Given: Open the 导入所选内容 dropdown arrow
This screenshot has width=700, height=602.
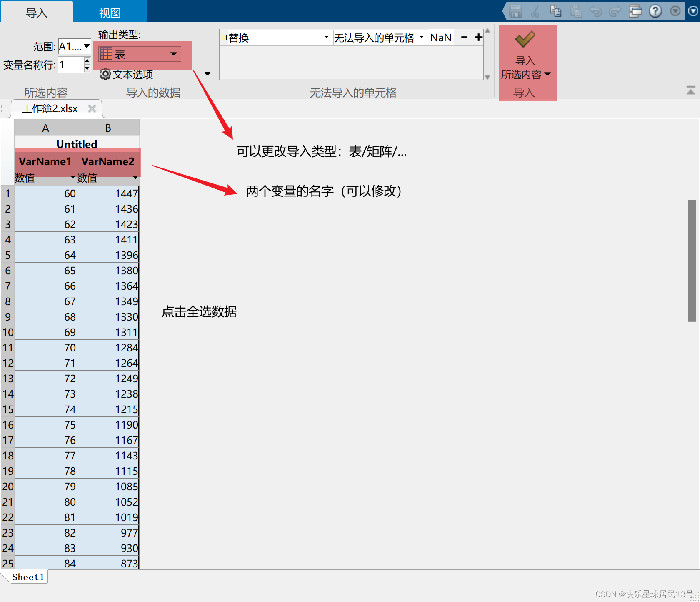Looking at the screenshot, I should (547, 74).
